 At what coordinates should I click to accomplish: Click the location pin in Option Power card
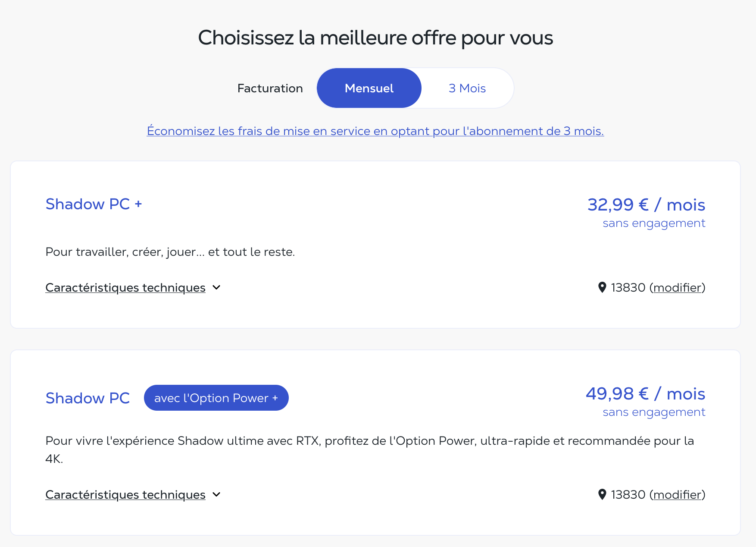coord(602,494)
